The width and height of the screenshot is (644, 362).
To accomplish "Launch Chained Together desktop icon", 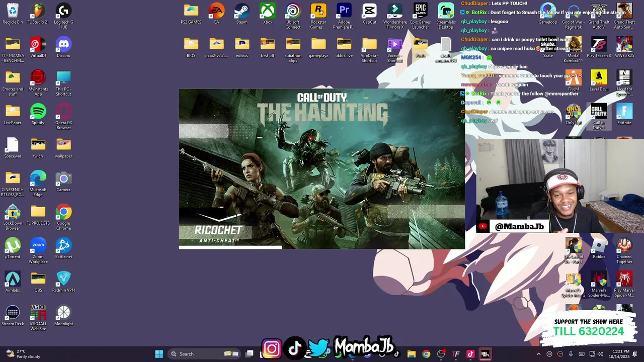I will [624, 251].
